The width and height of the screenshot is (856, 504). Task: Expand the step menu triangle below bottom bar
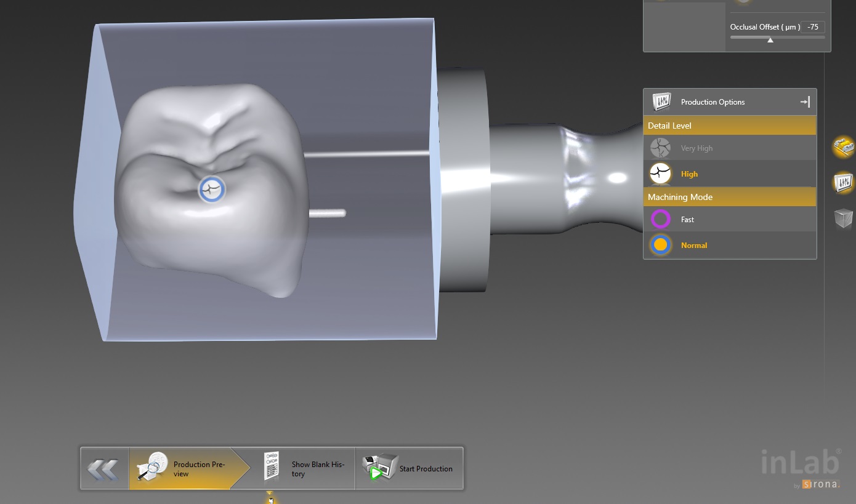tap(270, 497)
